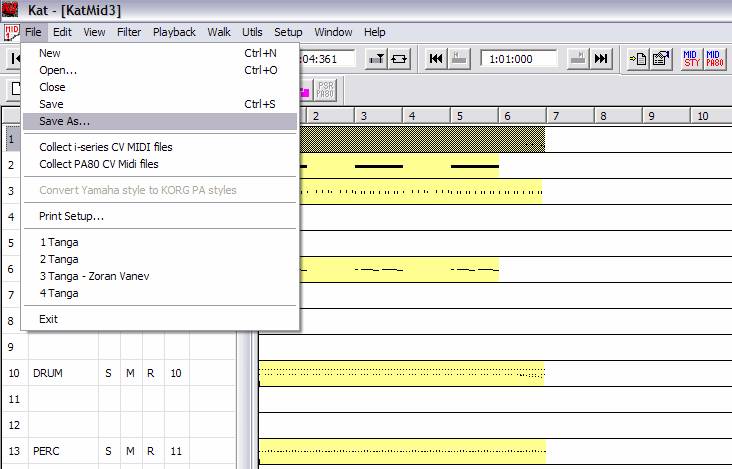Open the View menu
The height and width of the screenshot is (469, 732).
pyautogui.click(x=94, y=32)
